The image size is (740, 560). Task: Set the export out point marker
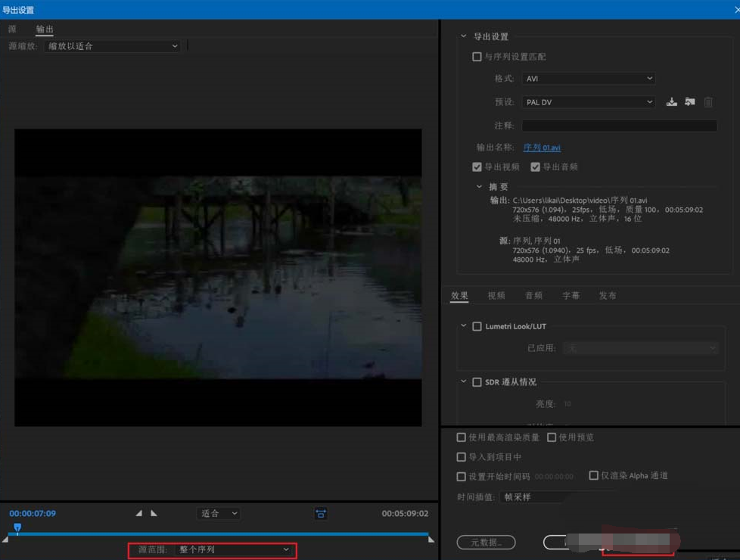152,513
